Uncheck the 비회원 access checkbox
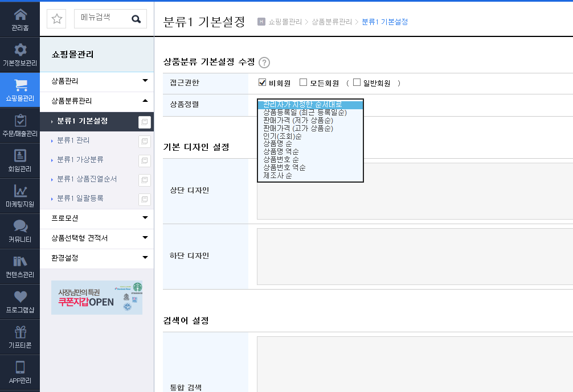 point(262,82)
